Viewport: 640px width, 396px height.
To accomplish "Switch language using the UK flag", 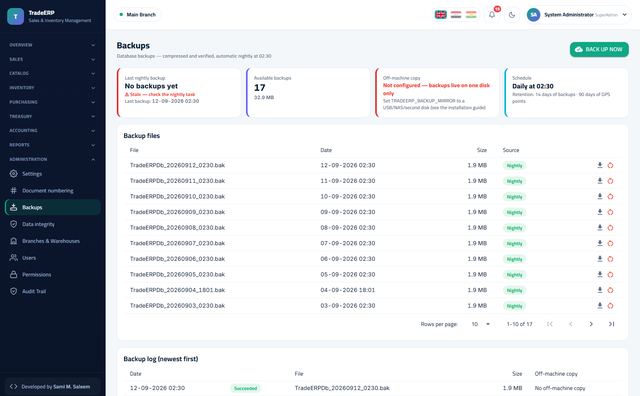I will click(x=440, y=15).
